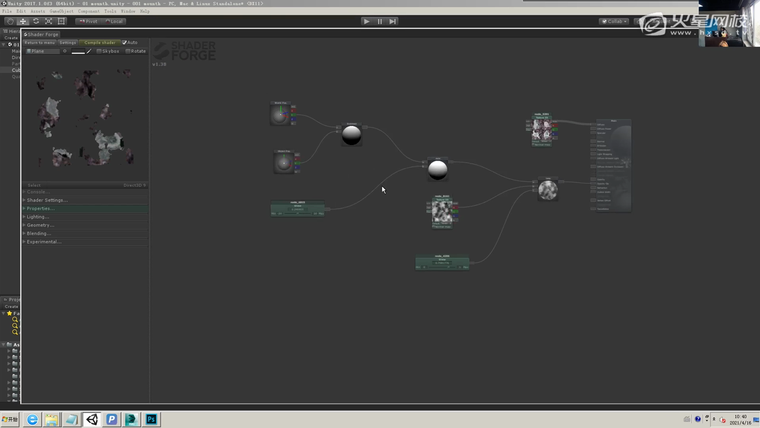Enable the Rotate checkbox in preview
This screenshot has width=760, height=428.
(x=128, y=51)
